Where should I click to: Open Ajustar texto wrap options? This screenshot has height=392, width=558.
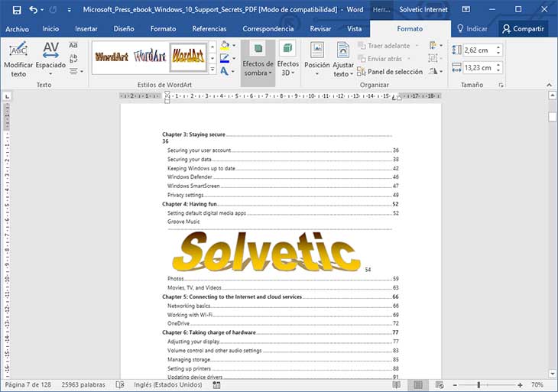(343, 60)
